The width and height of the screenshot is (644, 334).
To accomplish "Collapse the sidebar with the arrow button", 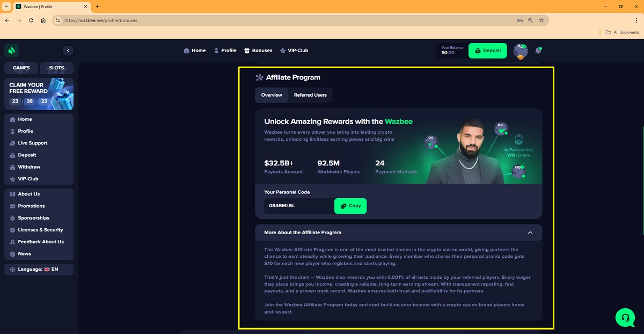I will pyautogui.click(x=68, y=50).
